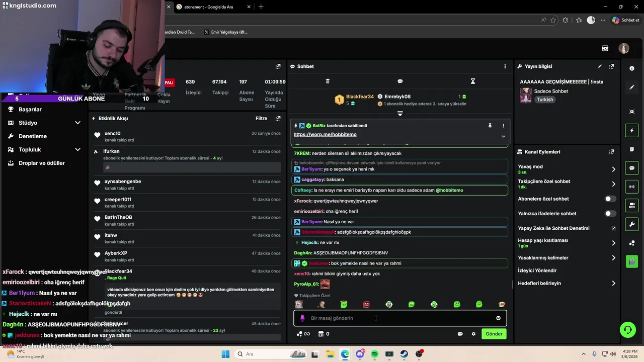Toggle the lightning bolt panel in sidebar
This screenshot has height=362, width=644.
(x=632, y=131)
